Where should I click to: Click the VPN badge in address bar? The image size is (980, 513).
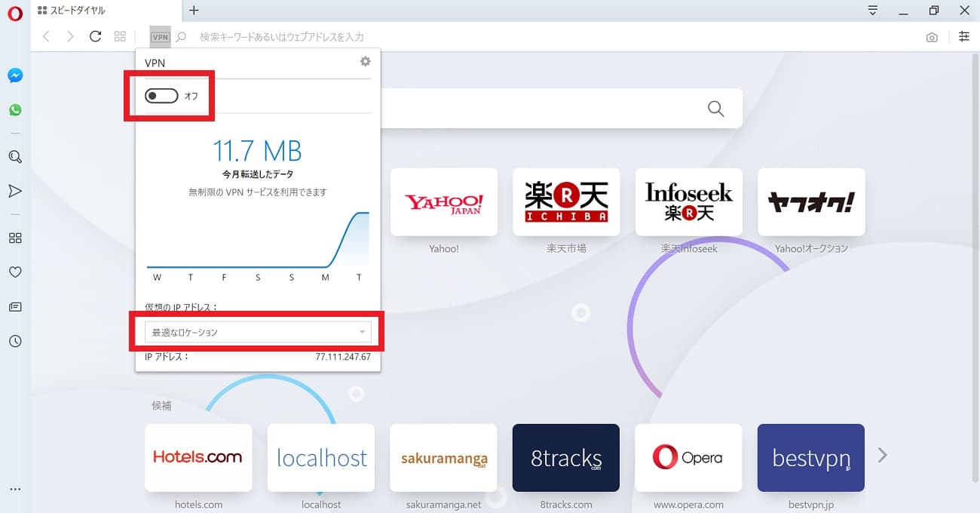coord(160,36)
